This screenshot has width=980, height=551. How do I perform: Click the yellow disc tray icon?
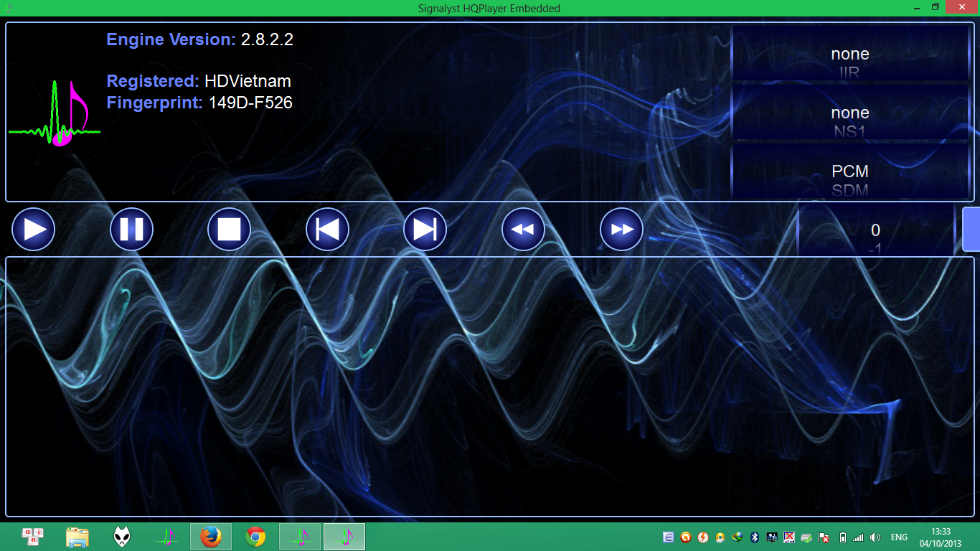coord(720,537)
